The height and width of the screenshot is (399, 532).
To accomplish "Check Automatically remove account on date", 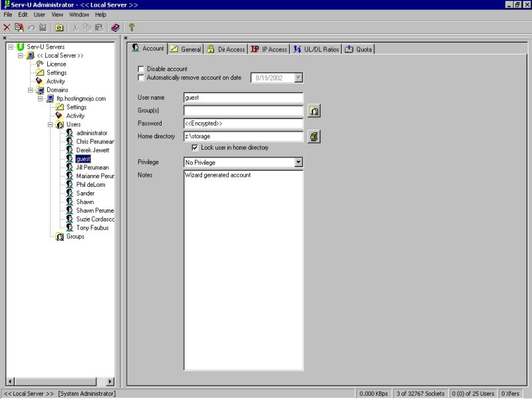I will pos(140,78).
